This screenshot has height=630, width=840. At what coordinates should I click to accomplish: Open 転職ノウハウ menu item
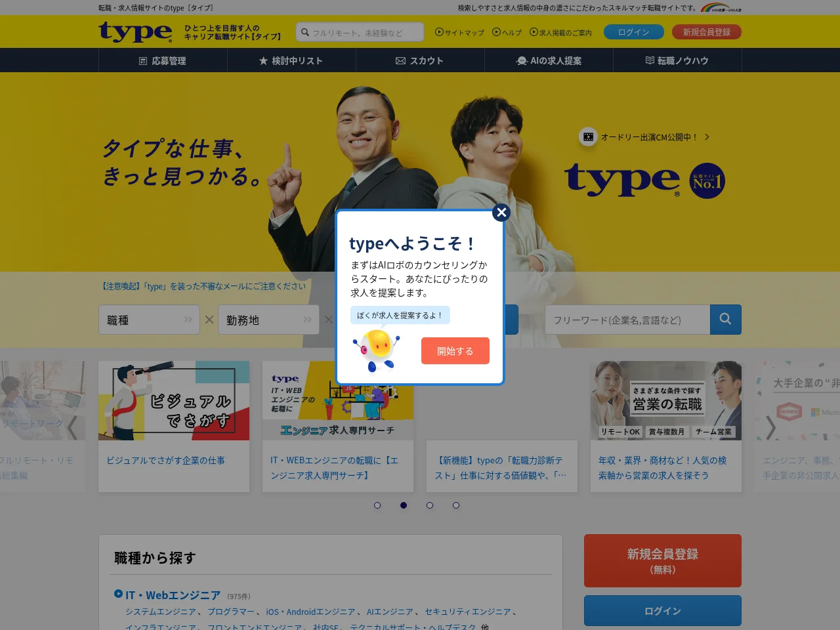tap(677, 60)
